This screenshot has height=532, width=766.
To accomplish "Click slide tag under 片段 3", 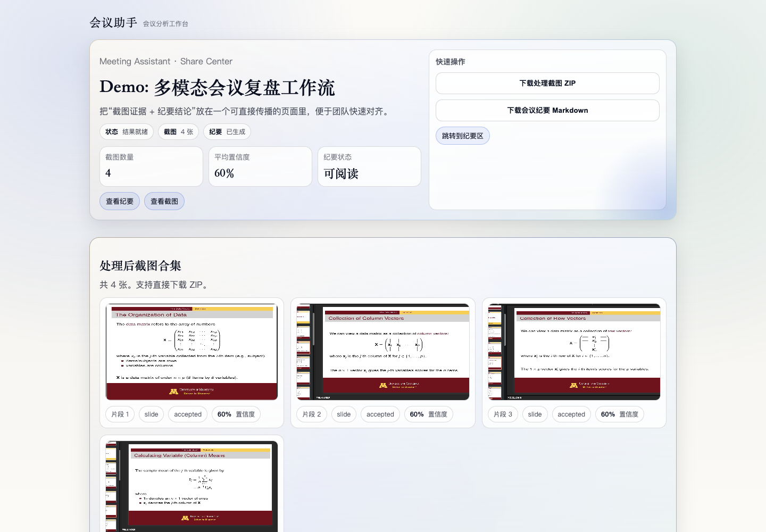I will coord(535,414).
